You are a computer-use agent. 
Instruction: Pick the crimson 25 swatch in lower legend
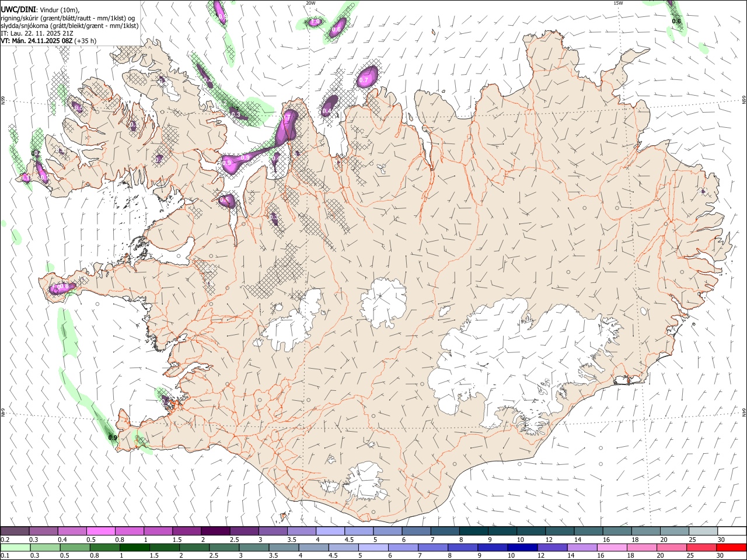coord(701,548)
